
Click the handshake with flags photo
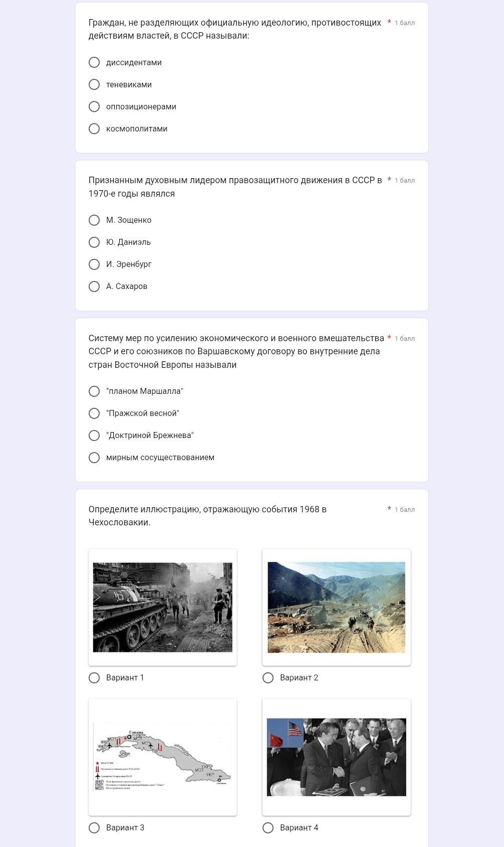pos(337,757)
